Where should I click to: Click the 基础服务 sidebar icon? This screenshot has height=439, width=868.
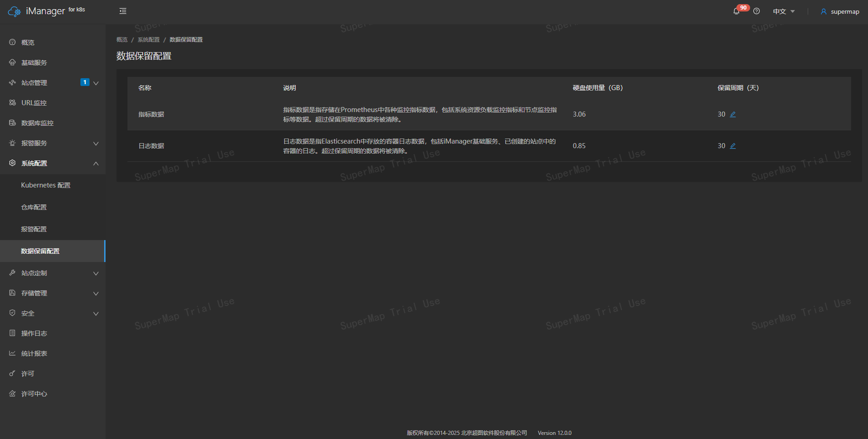pyautogui.click(x=12, y=62)
